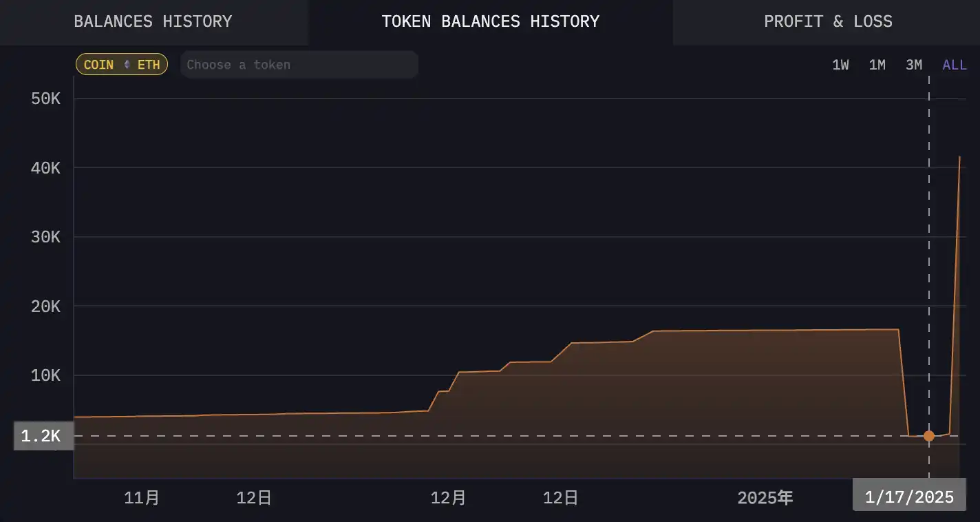Set the chart range to 1M
The image size is (980, 522).
coord(877,65)
